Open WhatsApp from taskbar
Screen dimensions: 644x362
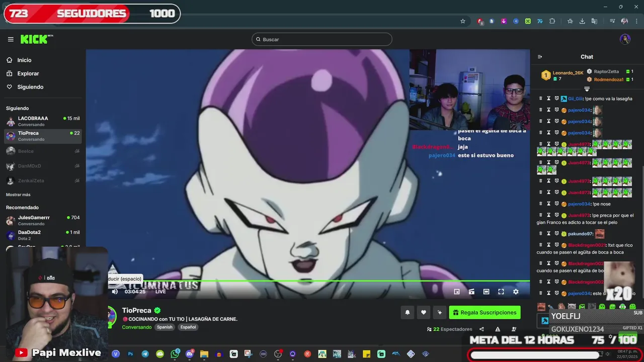pos(175,354)
